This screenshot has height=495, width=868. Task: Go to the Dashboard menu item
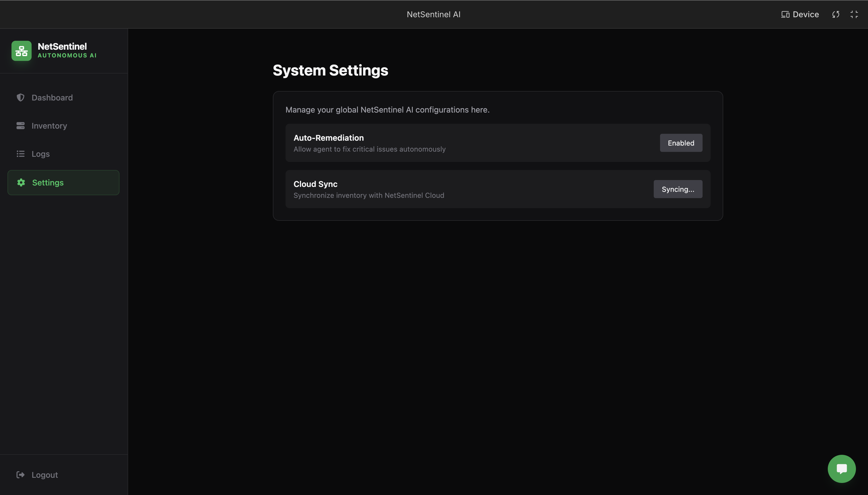click(52, 98)
